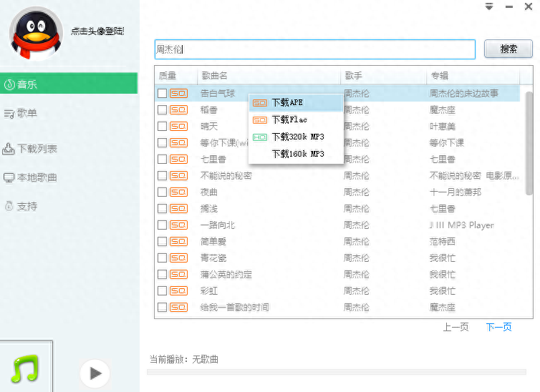540x392 pixels.
Task: Click the playback progress bar
Action: [x=336, y=372]
